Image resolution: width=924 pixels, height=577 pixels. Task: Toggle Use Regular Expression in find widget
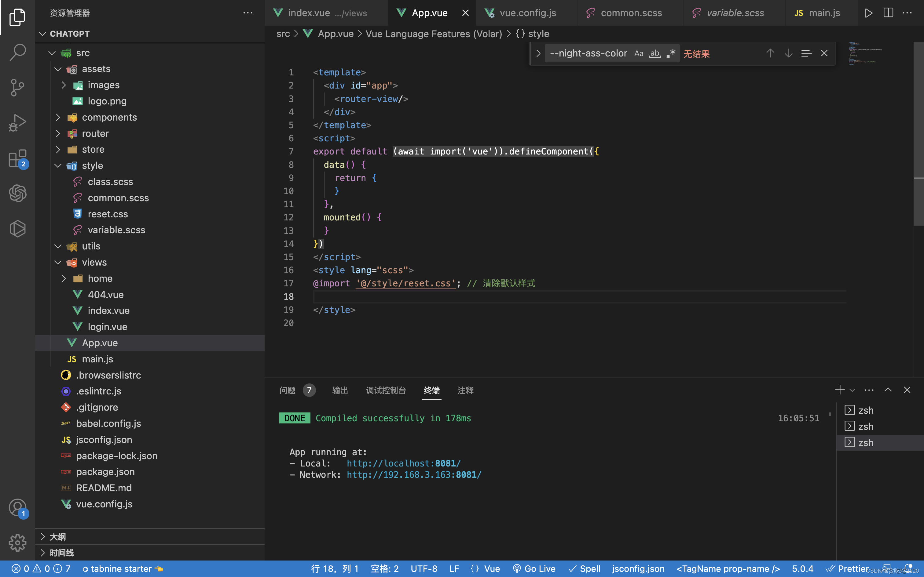coord(671,53)
